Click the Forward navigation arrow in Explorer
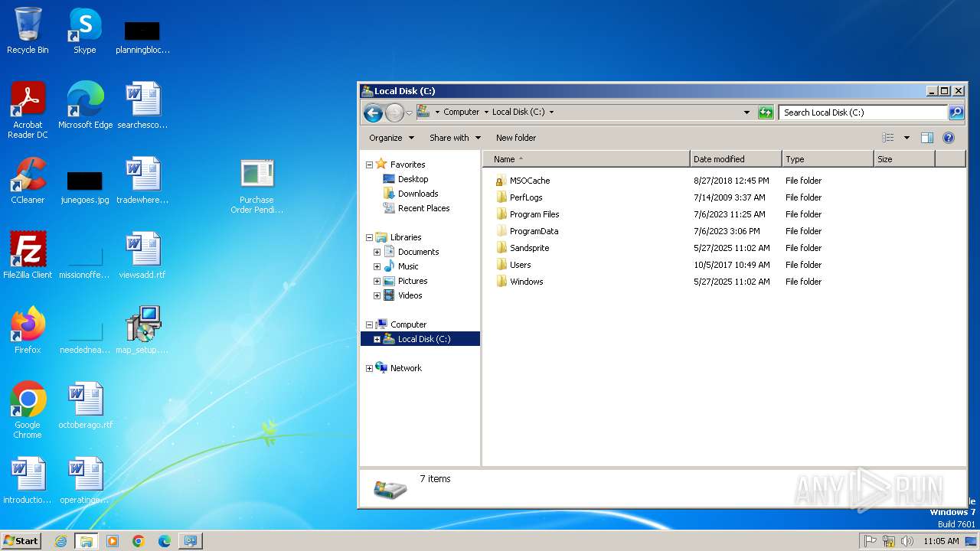 point(394,112)
